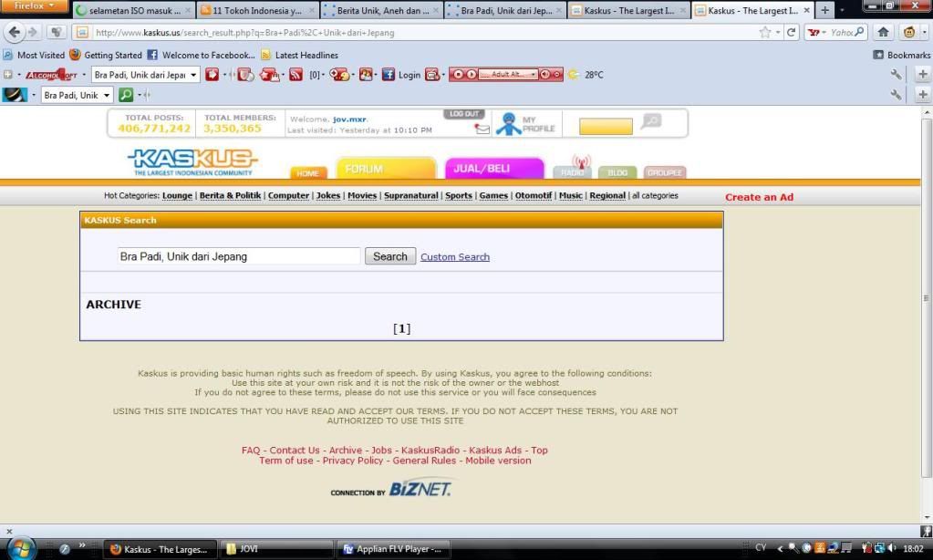Screen dimensions: 933x560
Task: Click the wrench icon on Alcohol toolbar
Action: click(x=896, y=75)
